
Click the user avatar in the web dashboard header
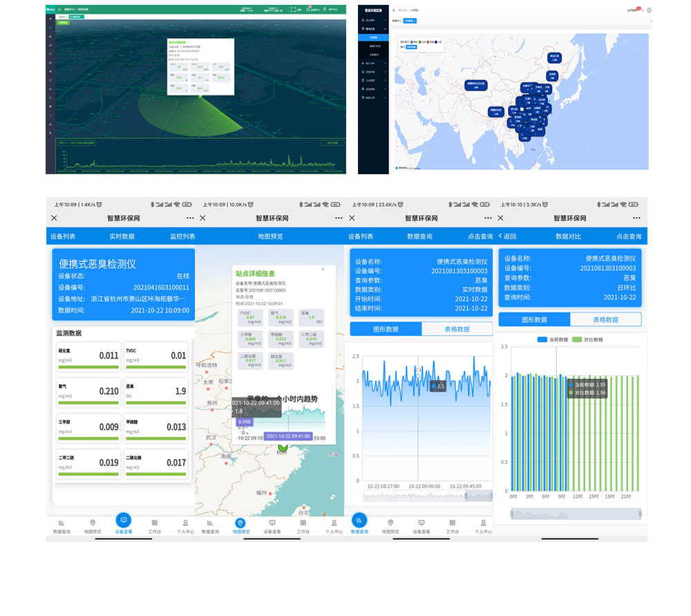pyautogui.click(x=650, y=10)
